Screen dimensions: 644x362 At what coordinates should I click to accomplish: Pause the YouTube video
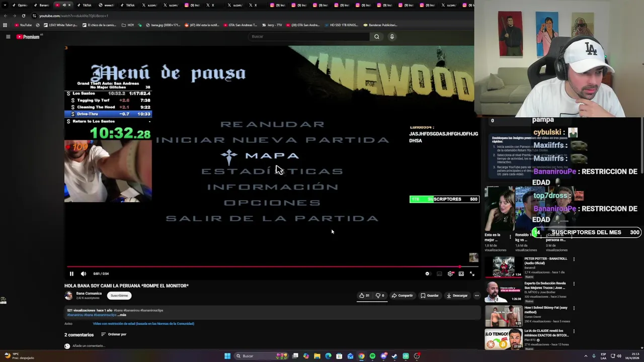coord(71,274)
